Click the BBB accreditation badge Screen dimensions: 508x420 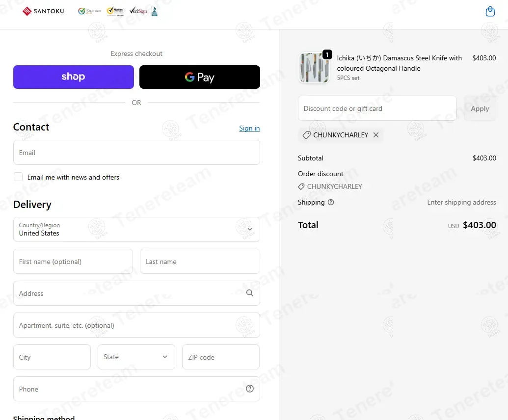[x=155, y=11]
